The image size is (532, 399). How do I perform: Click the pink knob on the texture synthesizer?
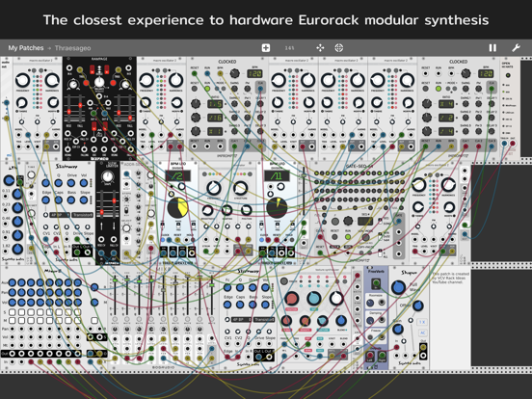[x=291, y=299]
